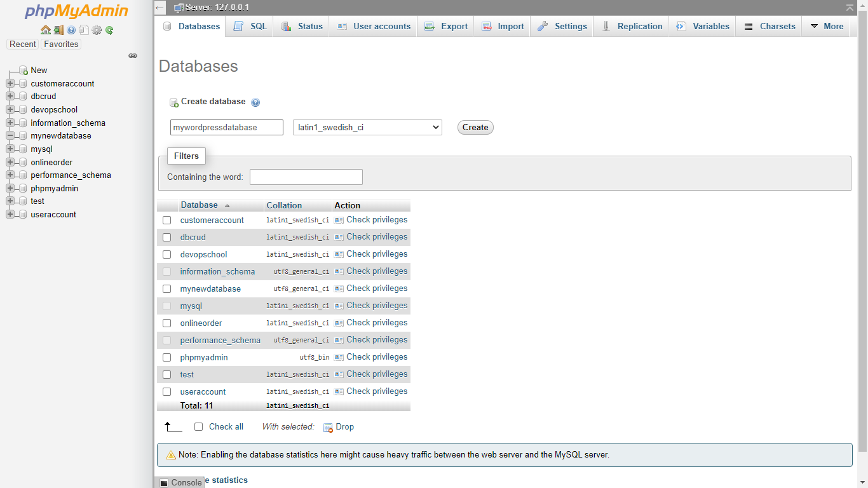Click the help icon beside Create database
Viewport: 868px width, 488px height.
point(255,102)
